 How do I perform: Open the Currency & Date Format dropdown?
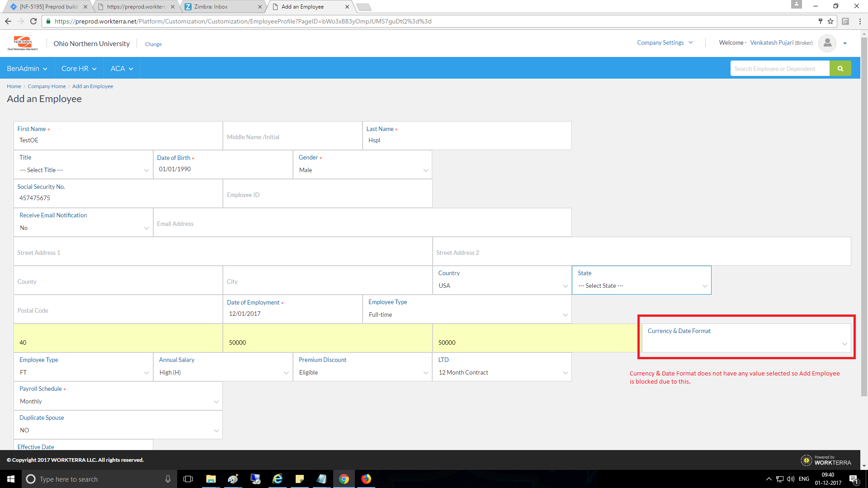coord(746,343)
